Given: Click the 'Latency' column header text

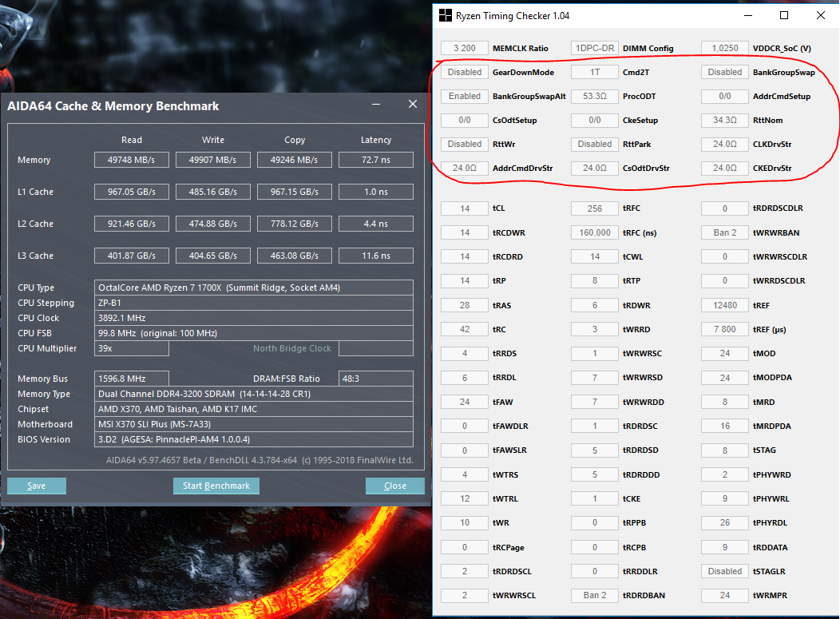Looking at the screenshot, I should coord(376,140).
